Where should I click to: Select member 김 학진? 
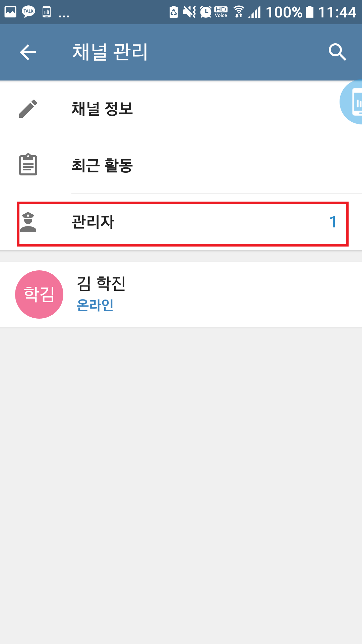coord(101,284)
